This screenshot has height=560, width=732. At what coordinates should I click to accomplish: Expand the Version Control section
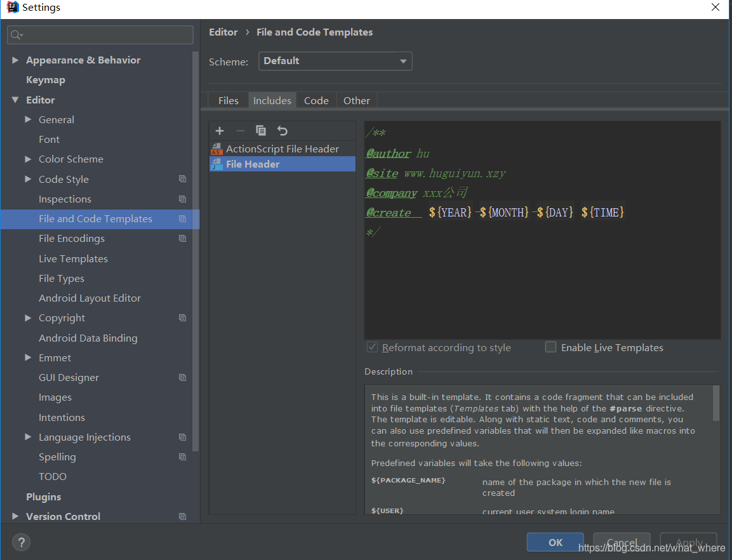(15, 516)
